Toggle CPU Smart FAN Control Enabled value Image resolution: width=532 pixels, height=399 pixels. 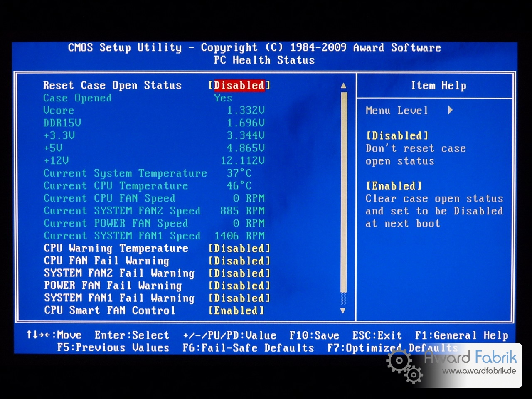236,310
